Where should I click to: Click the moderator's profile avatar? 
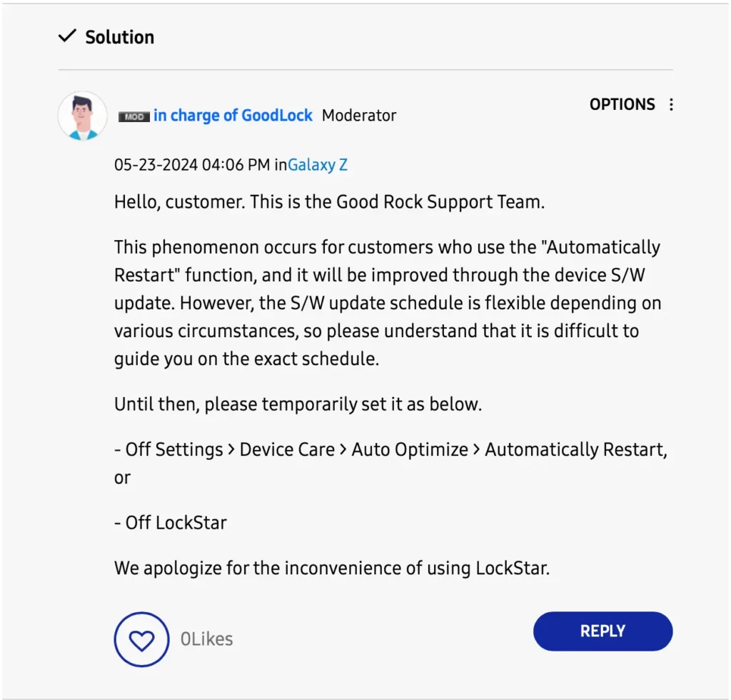83,116
